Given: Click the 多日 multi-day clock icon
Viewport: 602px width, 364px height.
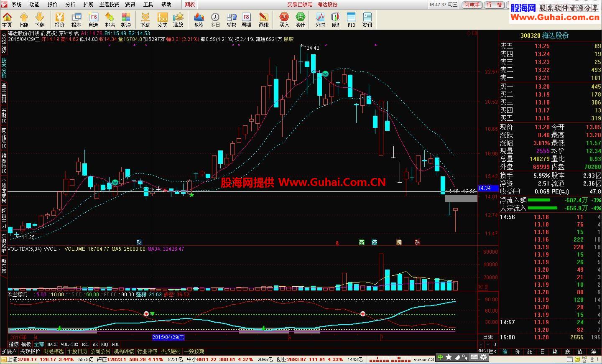Looking at the screenshot, I should (215, 20).
